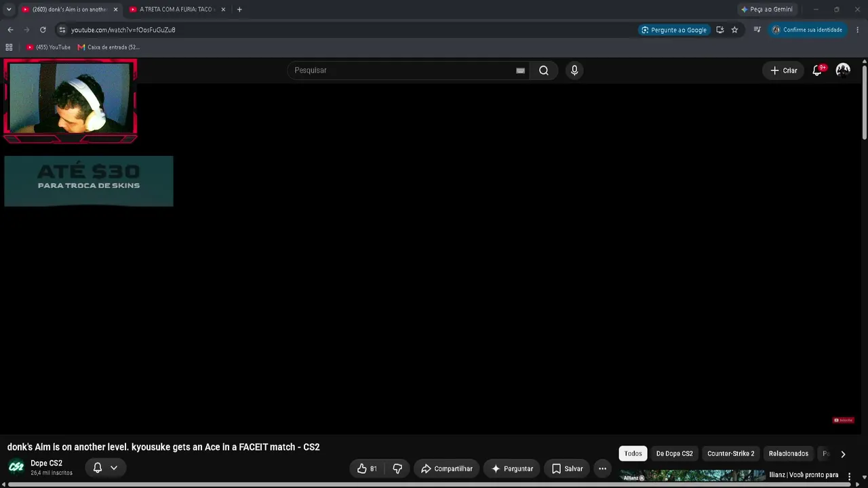
Task: Click the Compartilhar share button
Action: (x=447, y=468)
